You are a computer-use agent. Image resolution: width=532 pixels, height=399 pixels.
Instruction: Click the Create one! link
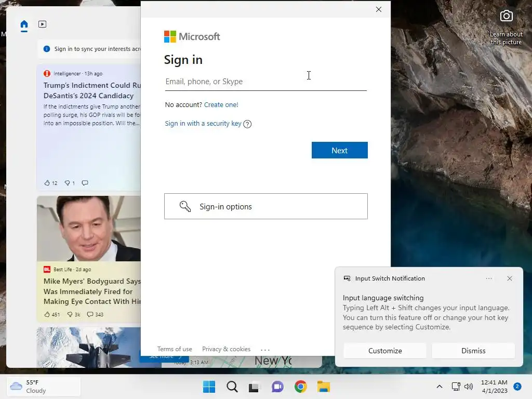221,105
